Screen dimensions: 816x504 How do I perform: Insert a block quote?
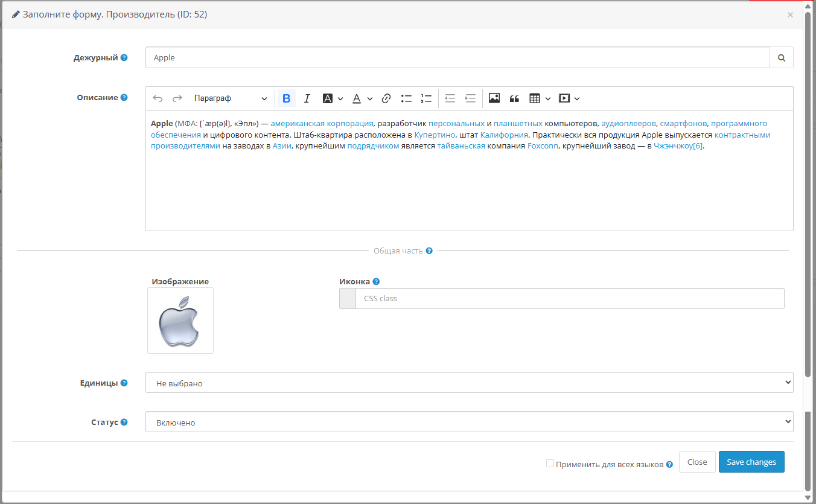tap(515, 98)
